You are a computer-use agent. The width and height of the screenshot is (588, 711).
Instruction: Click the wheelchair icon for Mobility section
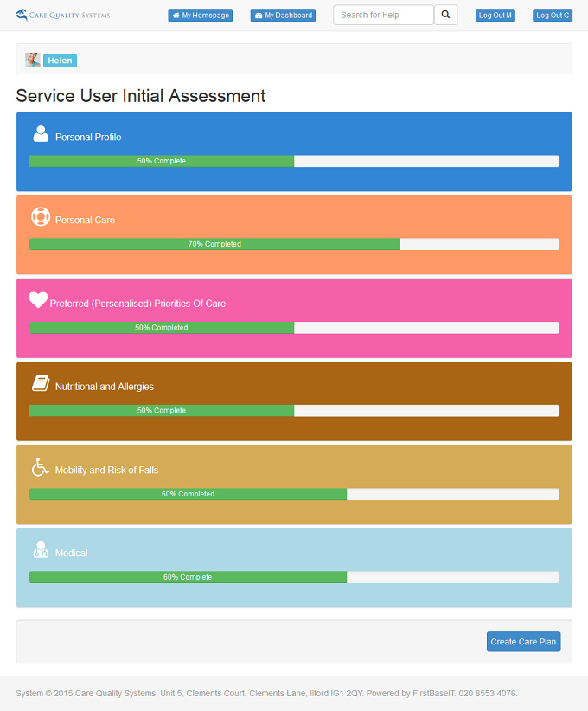[40, 466]
